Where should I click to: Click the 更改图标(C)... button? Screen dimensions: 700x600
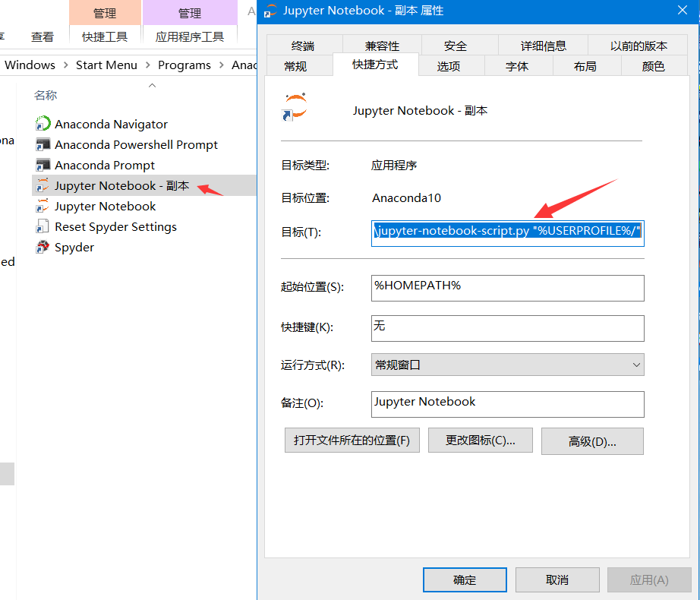[x=481, y=441]
